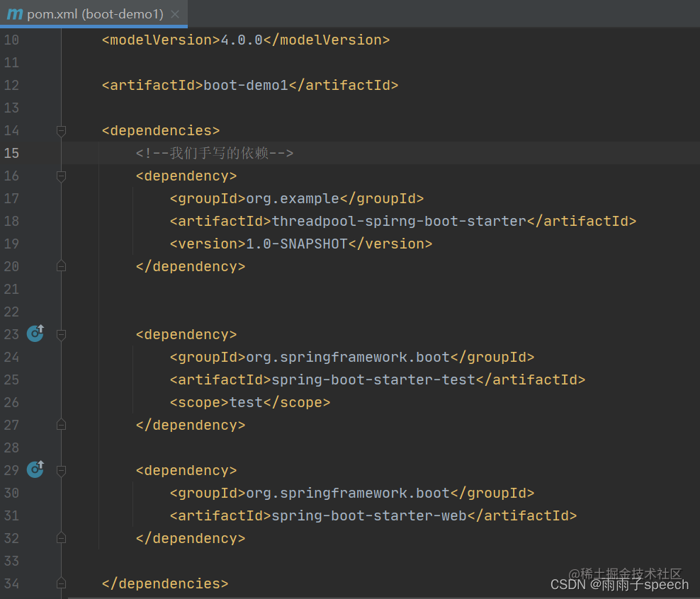The width and height of the screenshot is (700, 599).
Task: Click the spring-boot-starter-web artifactId text
Action: pyautogui.click(x=369, y=516)
